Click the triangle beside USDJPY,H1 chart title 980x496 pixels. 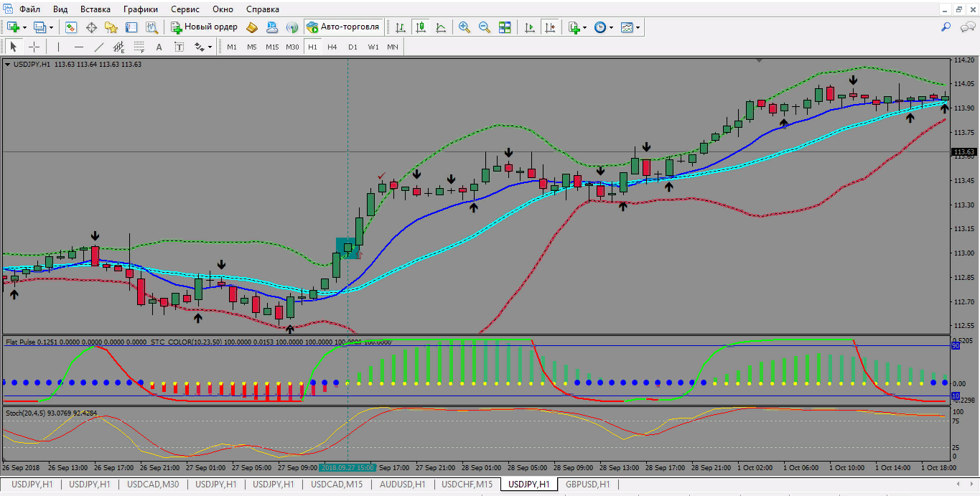pos(8,64)
